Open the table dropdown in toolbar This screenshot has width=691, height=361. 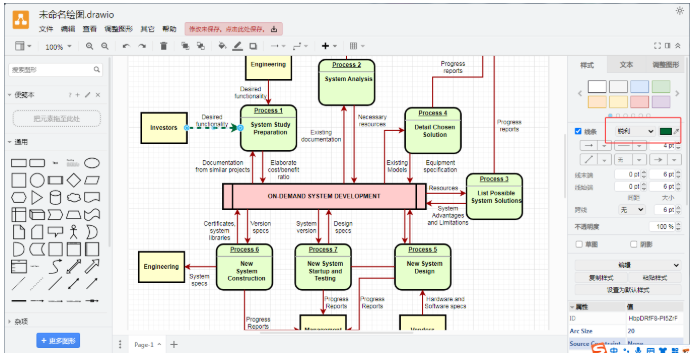point(357,46)
